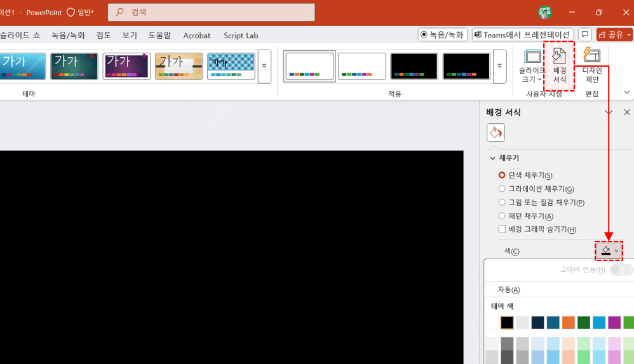This screenshot has height=364, width=634.
Task: Click Present in Teams (Teams에서 프레젠테이션) button
Action: (x=523, y=35)
